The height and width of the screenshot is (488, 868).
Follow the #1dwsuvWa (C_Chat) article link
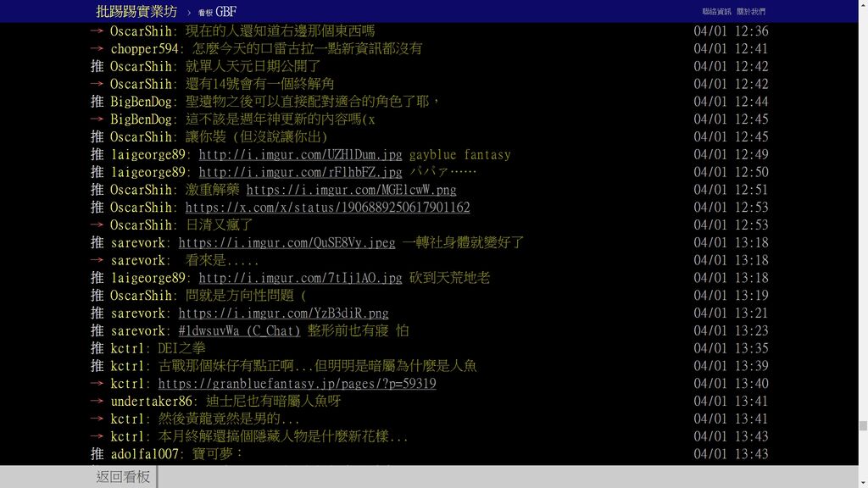click(239, 331)
